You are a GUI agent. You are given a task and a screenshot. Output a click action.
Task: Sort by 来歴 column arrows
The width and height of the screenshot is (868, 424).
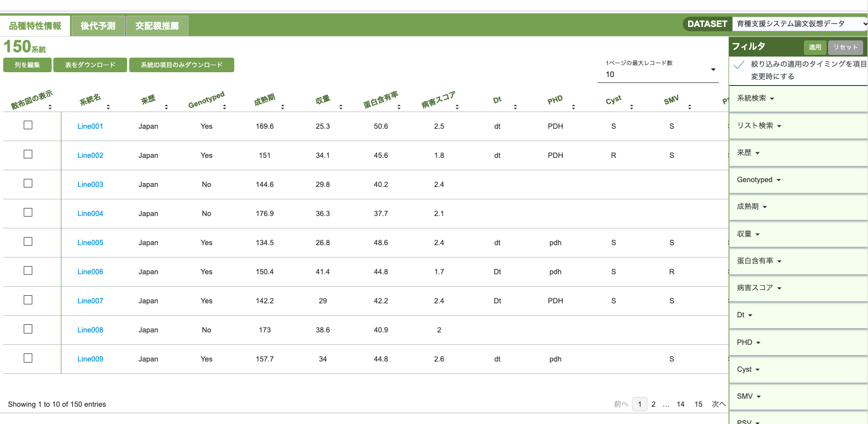(166, 107)
